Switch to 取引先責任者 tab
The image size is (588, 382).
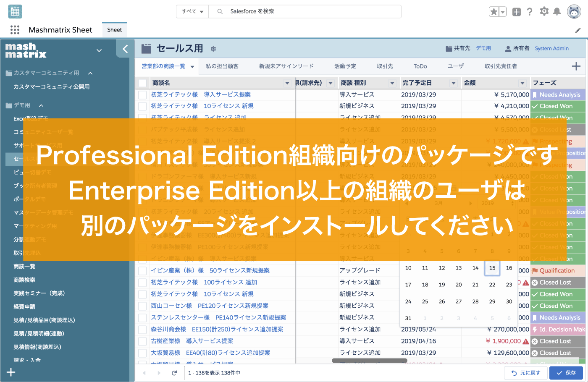501,66
